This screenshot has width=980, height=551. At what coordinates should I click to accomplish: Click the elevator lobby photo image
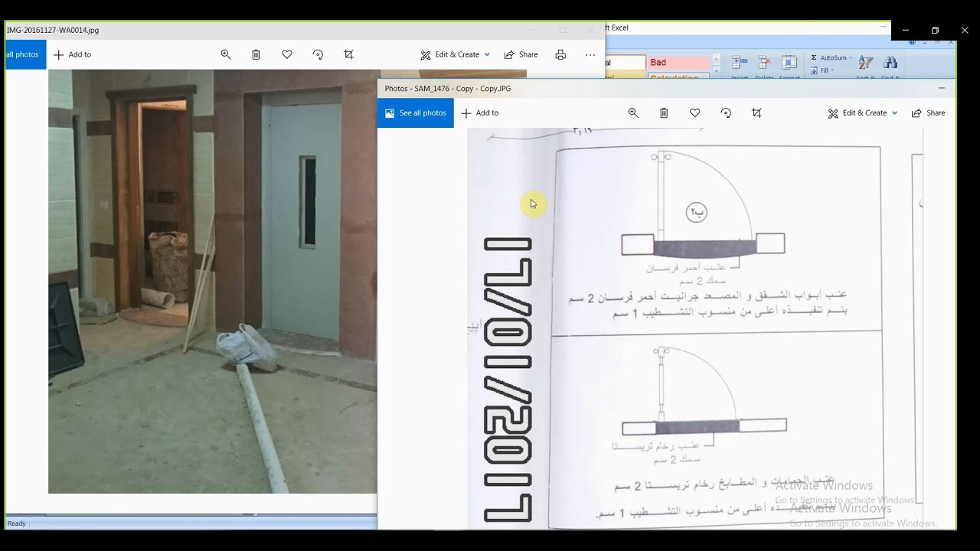point(213,282)
